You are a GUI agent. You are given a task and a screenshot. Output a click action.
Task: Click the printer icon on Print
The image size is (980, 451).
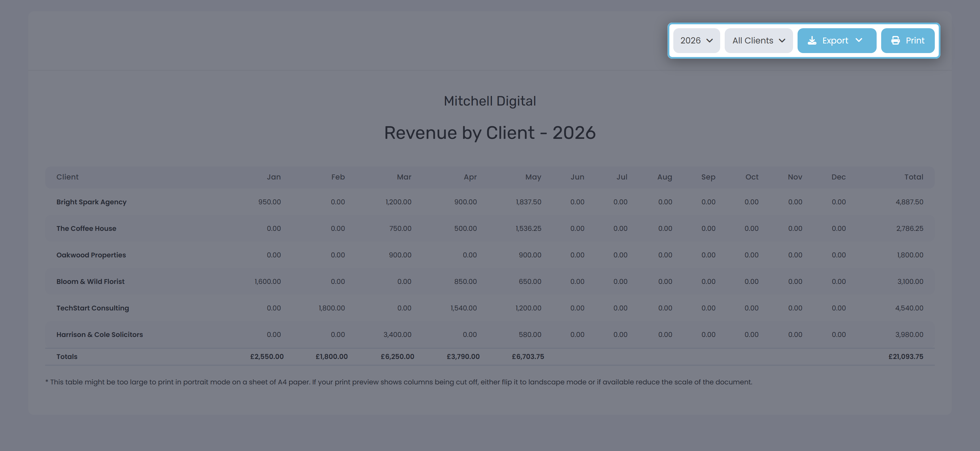point(896,41)
